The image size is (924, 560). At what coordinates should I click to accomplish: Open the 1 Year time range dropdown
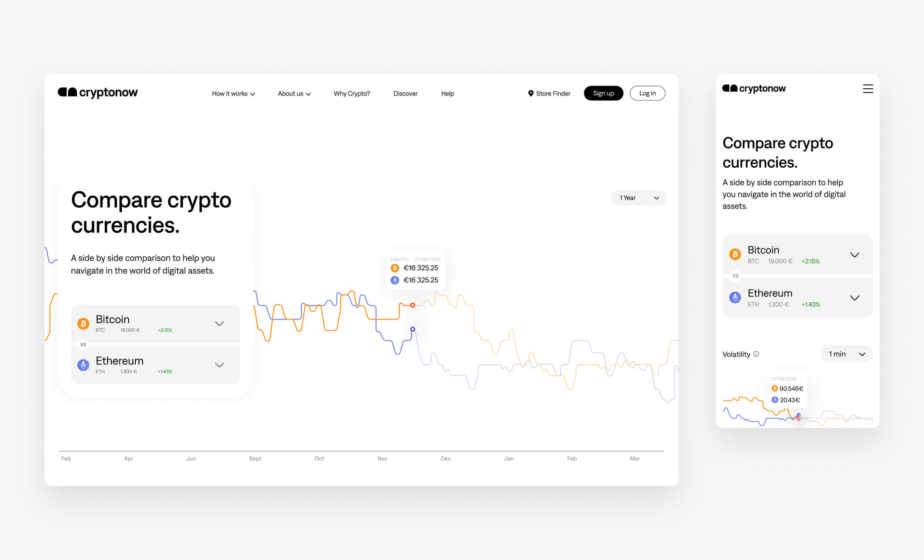click(x=638, y=198)
